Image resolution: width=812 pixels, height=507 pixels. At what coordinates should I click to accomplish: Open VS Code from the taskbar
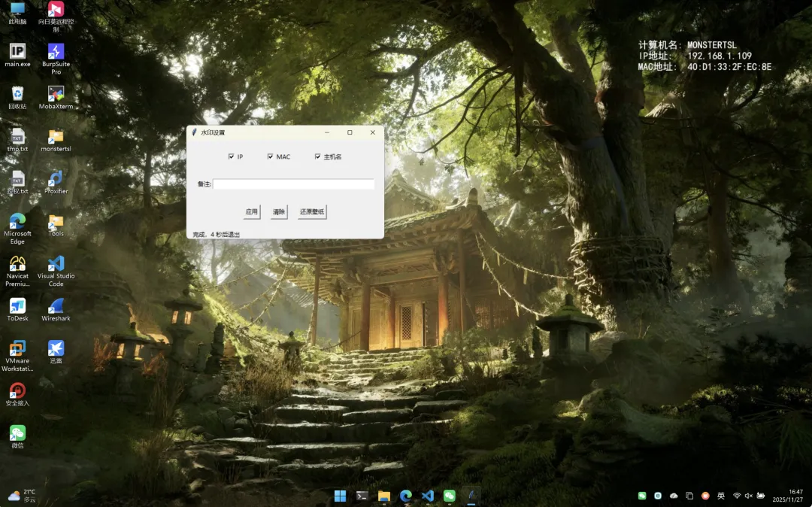click(427, 496)
